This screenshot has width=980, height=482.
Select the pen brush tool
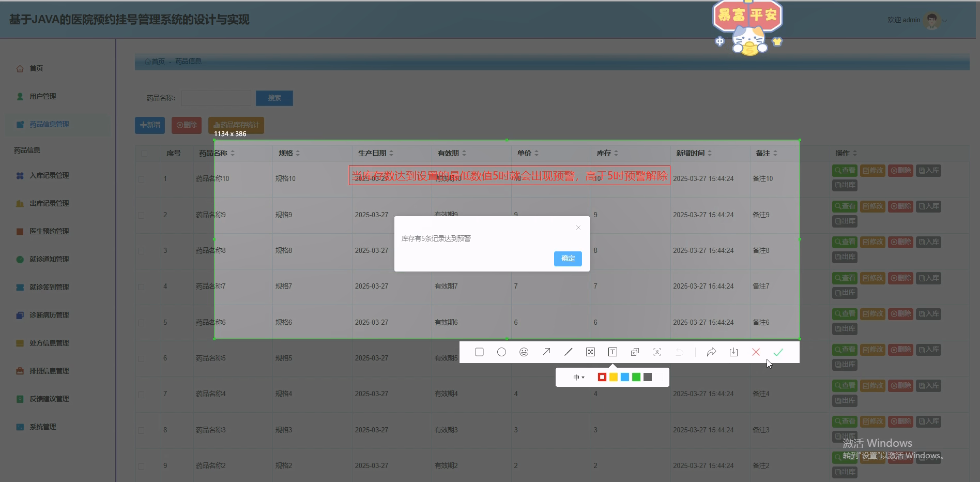pos(568,352)
